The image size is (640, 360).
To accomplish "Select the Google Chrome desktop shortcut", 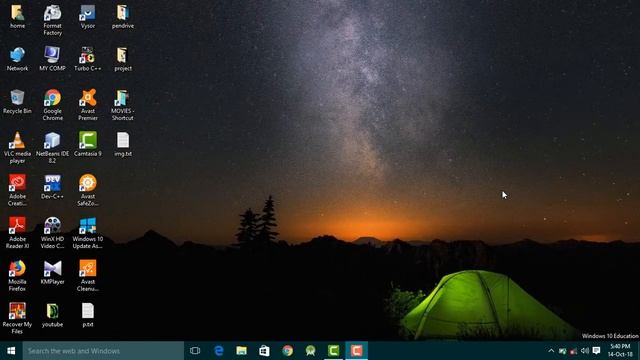I will 52,105.
